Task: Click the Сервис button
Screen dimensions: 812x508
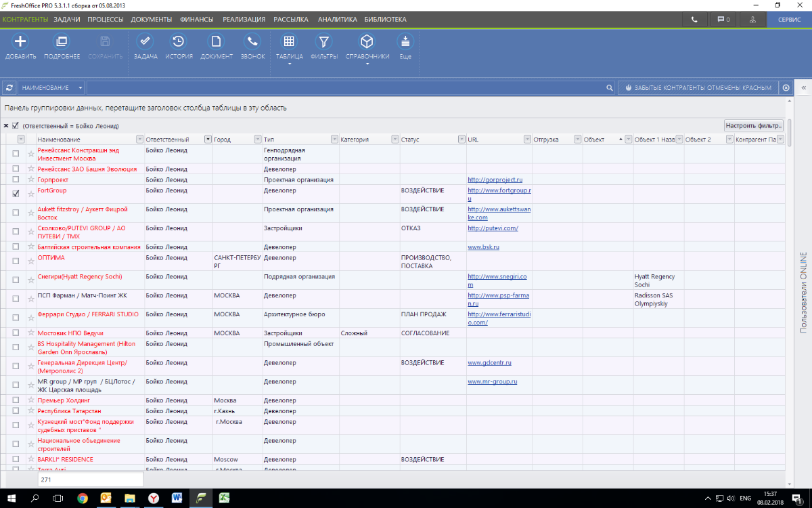Action: tap(790, 20)
